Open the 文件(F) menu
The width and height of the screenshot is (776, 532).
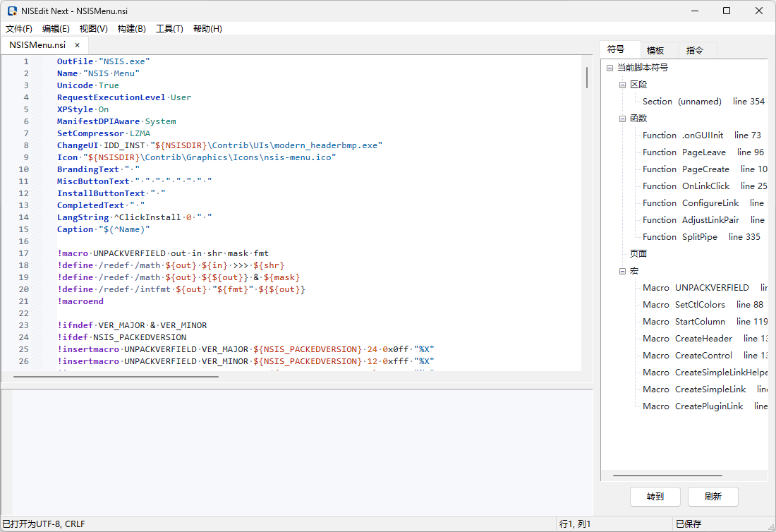pyautogui.click(x=19, y=29)
